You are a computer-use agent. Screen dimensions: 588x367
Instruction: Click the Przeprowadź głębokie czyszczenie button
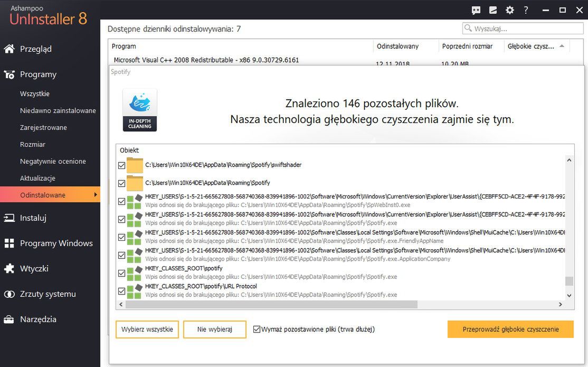510,329
